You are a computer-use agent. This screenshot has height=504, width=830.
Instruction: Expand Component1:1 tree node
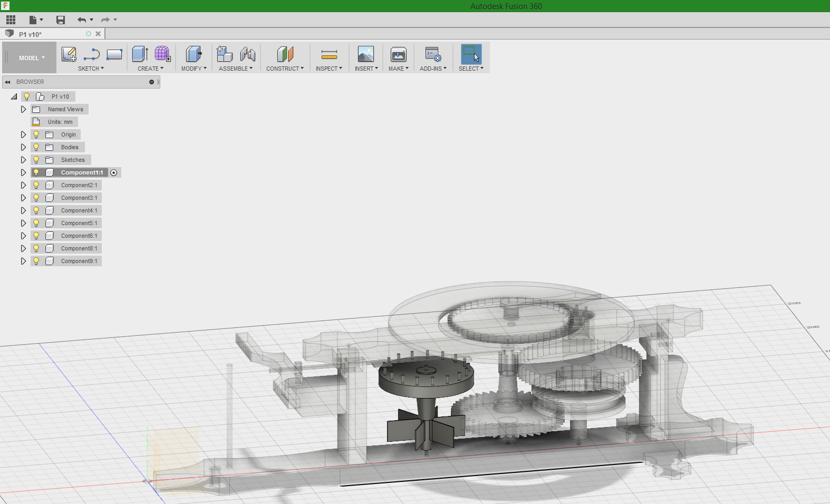(x=23, y=172)
